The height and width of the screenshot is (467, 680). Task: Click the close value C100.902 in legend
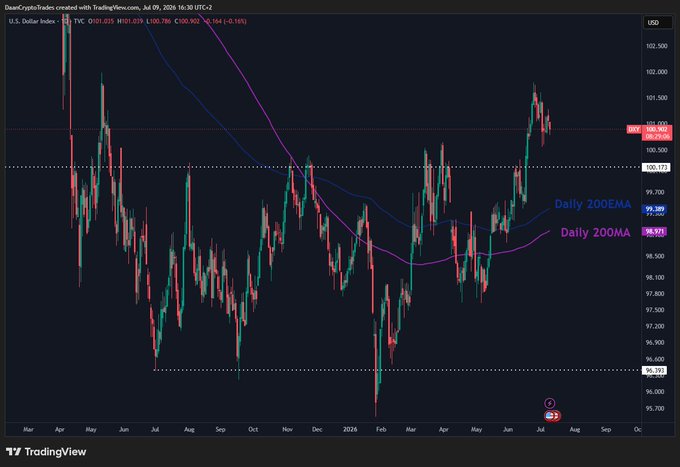pos(187,21)
